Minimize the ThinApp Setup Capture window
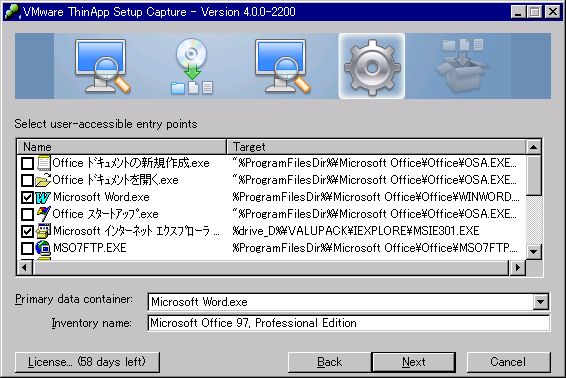The height and width of the screenshot is (378, 566). click(518, 12)
